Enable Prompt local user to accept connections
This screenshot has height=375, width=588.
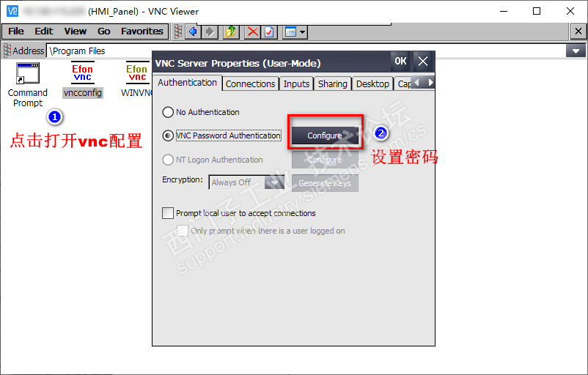[168, 213]
